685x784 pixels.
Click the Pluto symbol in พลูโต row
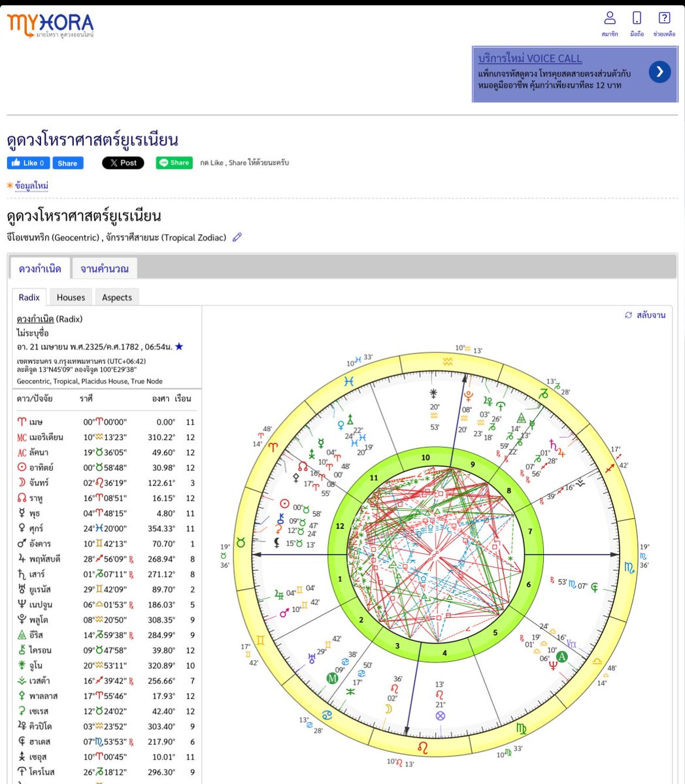tap(22, 619)
